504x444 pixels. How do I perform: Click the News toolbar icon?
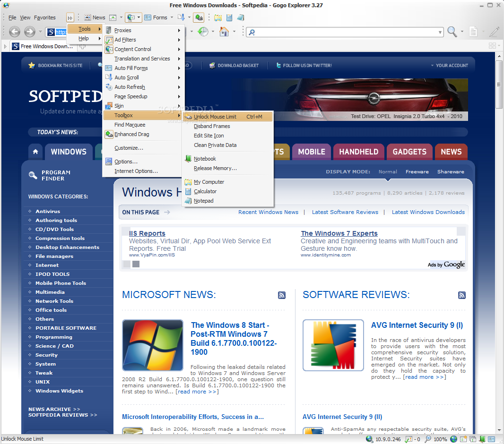[87, 17]
